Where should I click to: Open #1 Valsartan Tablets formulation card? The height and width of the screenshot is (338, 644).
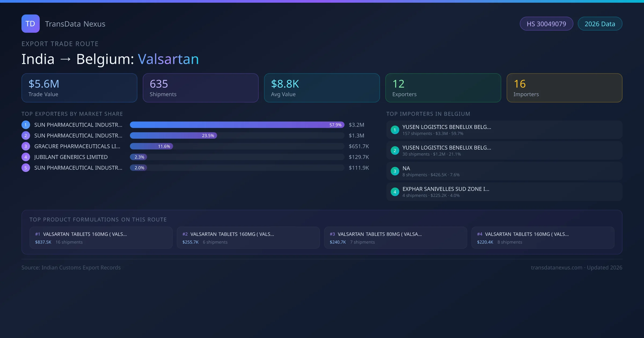point(101,238)
